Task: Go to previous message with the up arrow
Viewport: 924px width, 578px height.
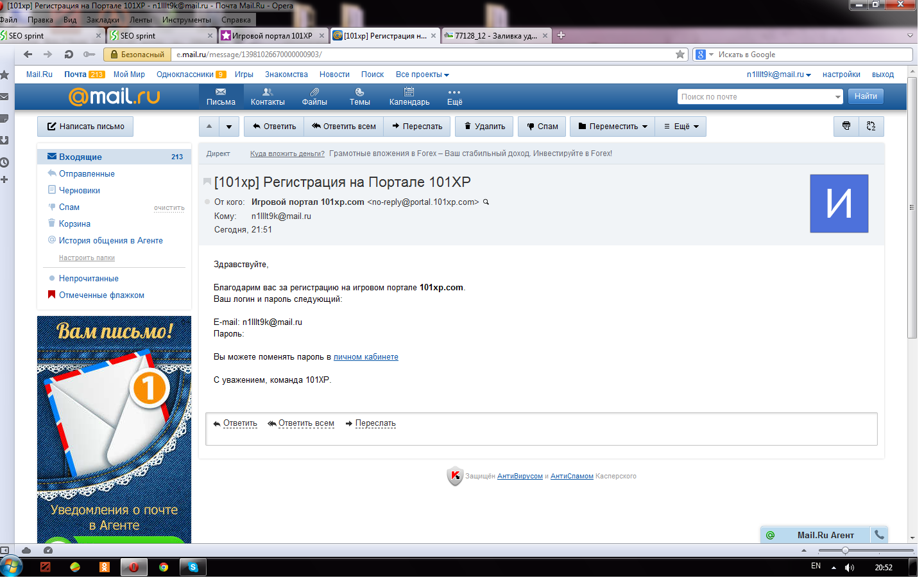Action: (x=209, y=127)
